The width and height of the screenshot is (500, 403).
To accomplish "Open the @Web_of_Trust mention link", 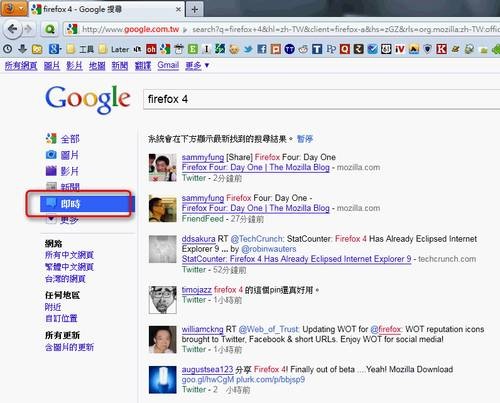I will pyautogui.click(x=269, y=329).
